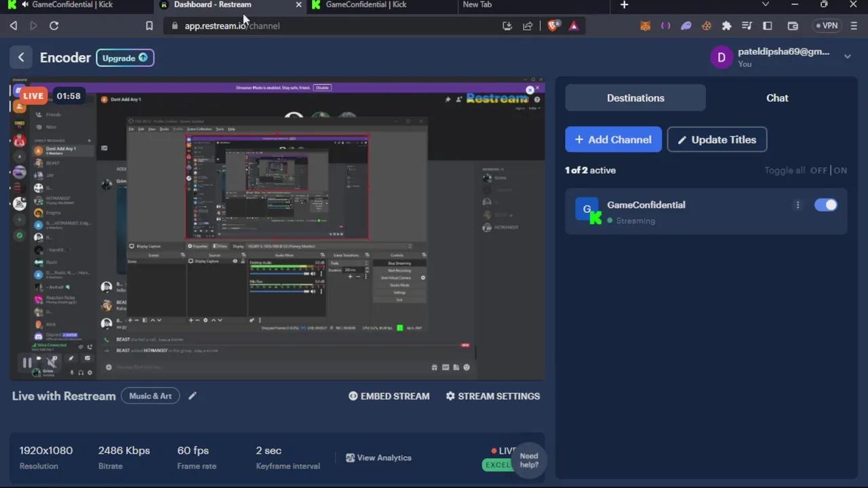Open the GameConfidential three-dot options menu
Screen dimensions: 868x488
click(x=797, y=205)
